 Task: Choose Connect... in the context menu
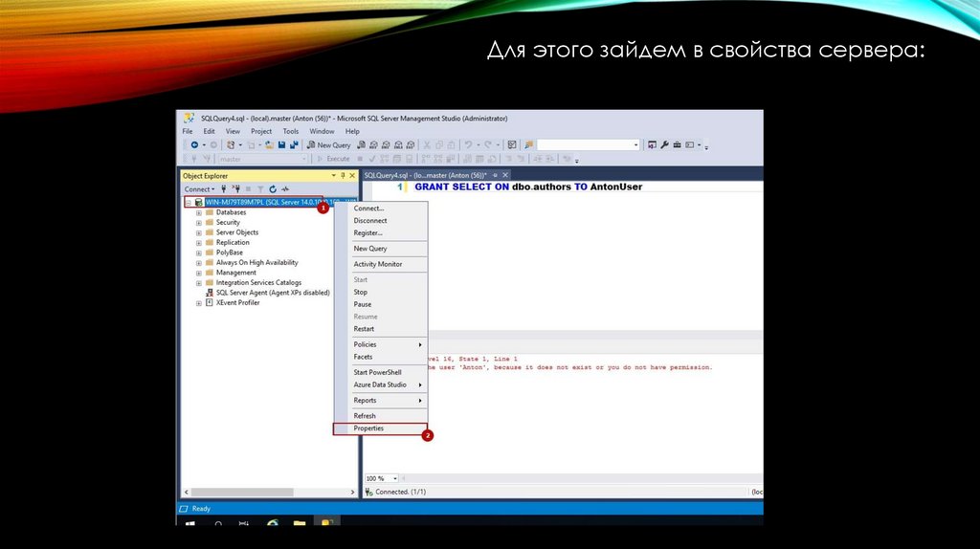(381, 208)
